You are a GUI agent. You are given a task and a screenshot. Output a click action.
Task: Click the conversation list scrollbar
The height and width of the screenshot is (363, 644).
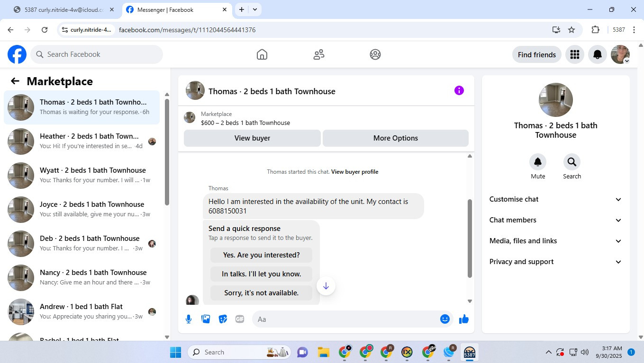point(167,152)
